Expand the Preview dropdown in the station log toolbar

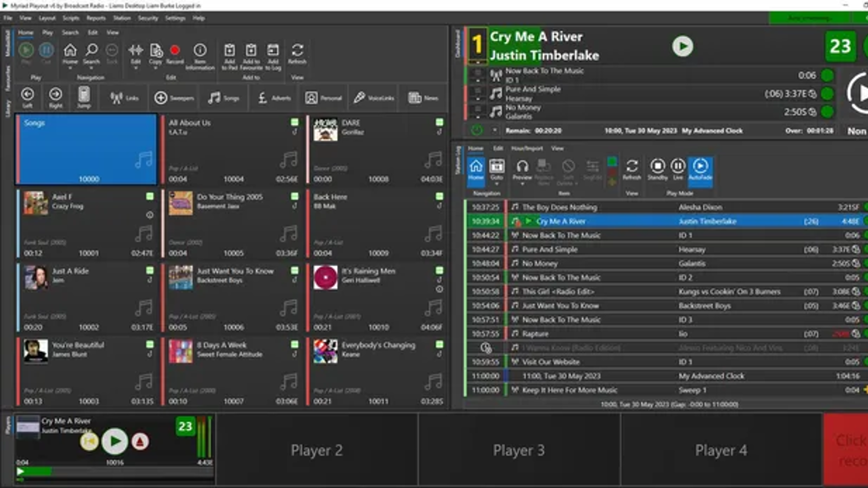pyautogui.click(x=522, y=184)
